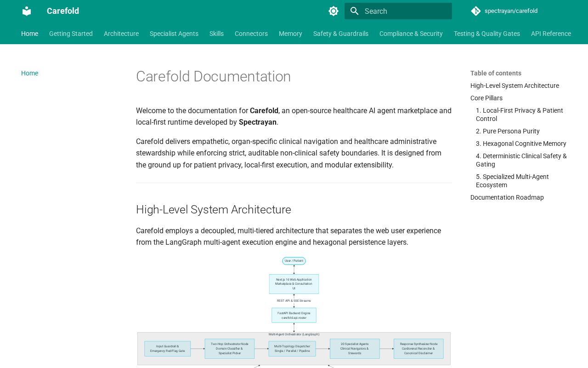Click FastAPI Backend Engine diagram node
This screenshot has width=588, height=368.
pos(294,315)
